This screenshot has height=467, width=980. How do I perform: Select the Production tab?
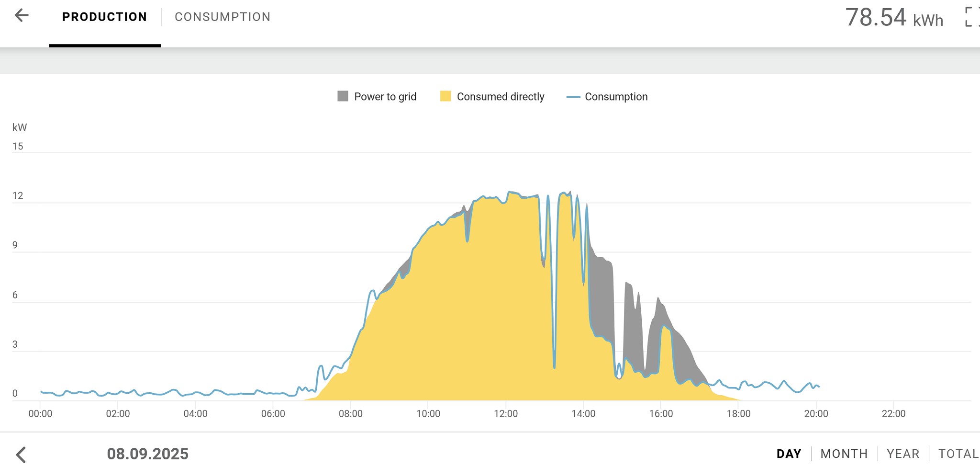pyautogui.click(x=104, y=17)
